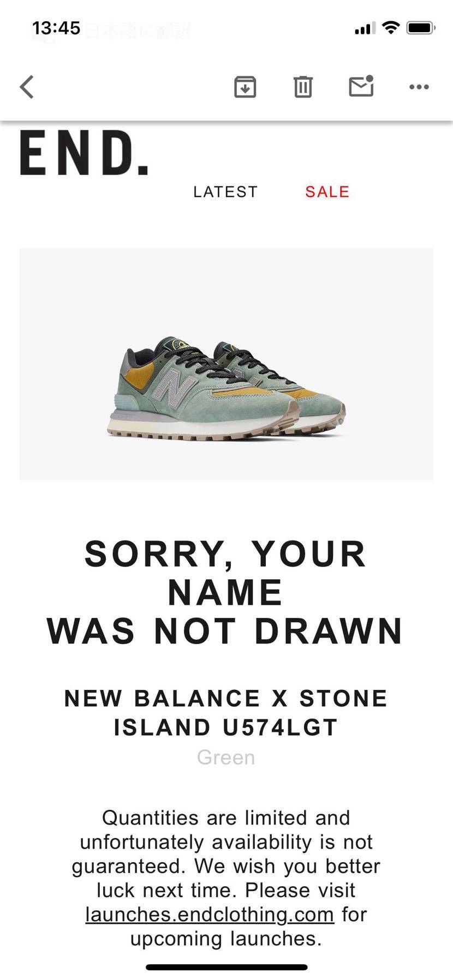Tap the END. logo

[84, 153]
